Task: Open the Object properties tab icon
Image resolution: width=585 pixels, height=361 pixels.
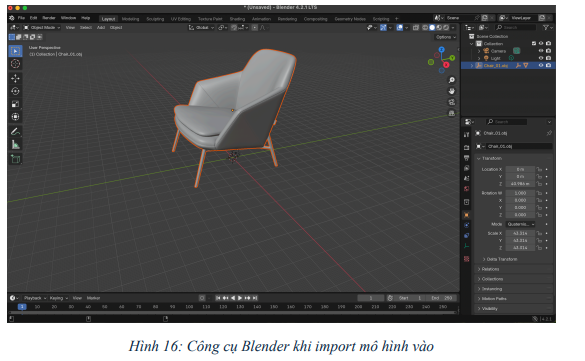Action: point(466,215)
